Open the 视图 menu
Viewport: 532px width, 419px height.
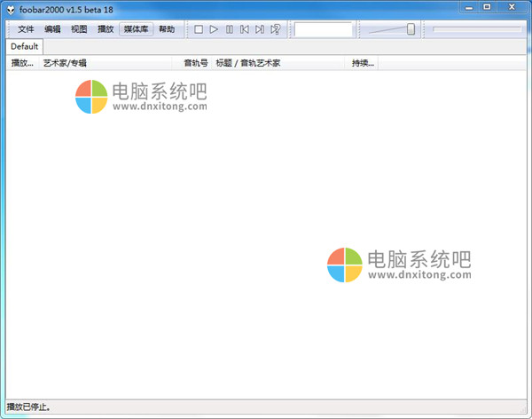pyautogui.click(x=79, y=29)
